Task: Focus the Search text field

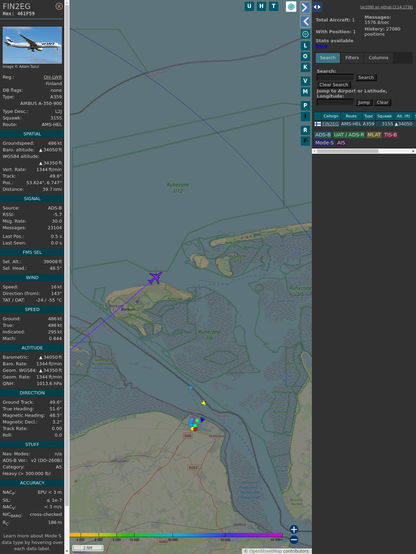Action: coord(335,77)
